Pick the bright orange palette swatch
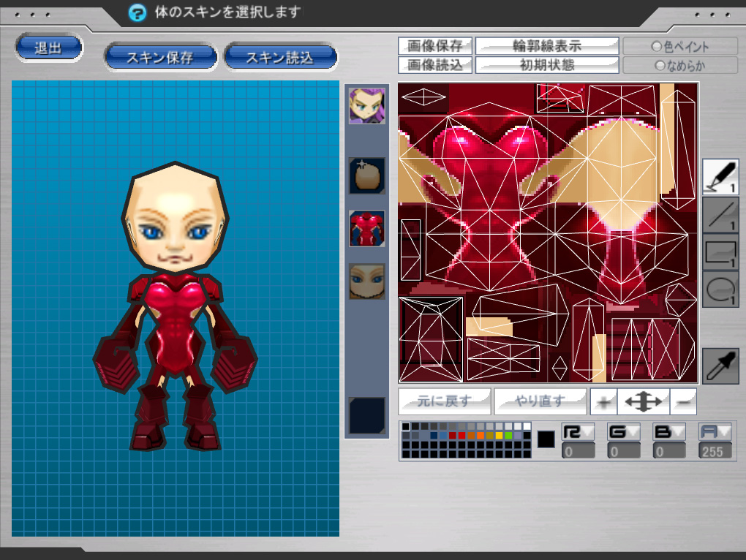Image resolution: width=746 pixels, height=560 pixels. point(481,436)
